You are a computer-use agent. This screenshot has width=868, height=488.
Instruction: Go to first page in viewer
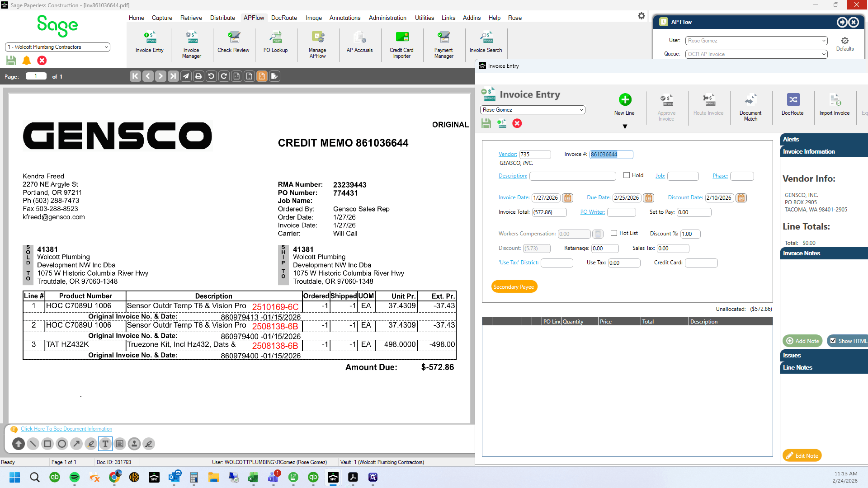(x=135, y=76)
